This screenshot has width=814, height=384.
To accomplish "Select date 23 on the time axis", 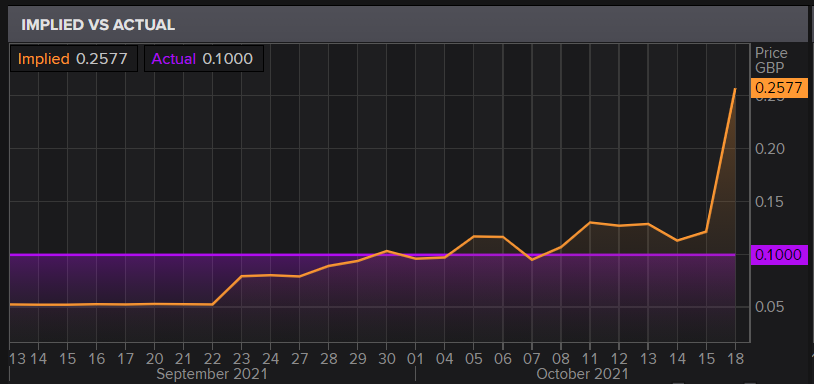I will pyautogui.click(x=241, y=359).
